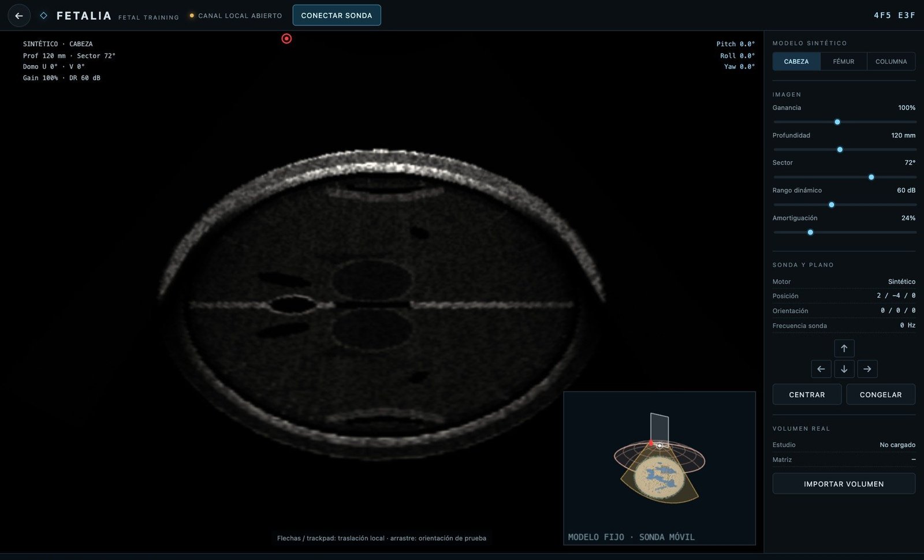Click the 'Pitch 0.0°' readout

tap(736, 44)
